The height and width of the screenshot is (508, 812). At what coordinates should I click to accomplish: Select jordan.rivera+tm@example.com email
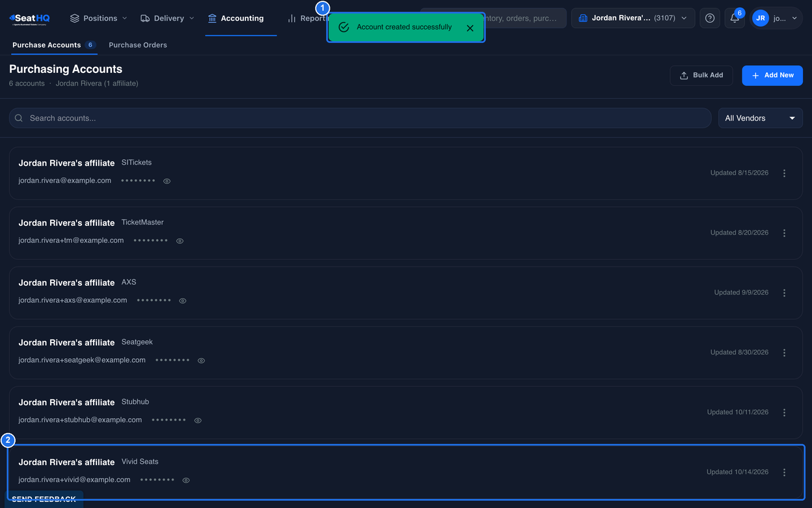click(71, 240)
